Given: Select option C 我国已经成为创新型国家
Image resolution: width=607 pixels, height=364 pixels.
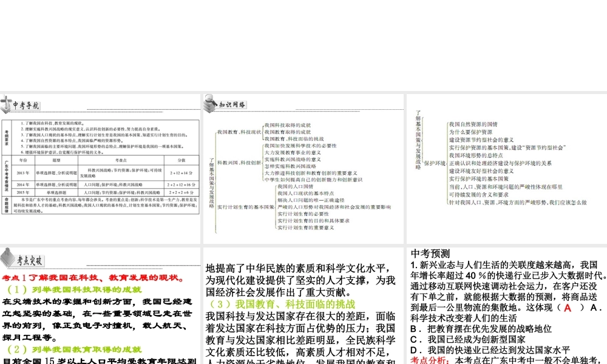Looking at the screenshot, I should click(x=467, y=339).
